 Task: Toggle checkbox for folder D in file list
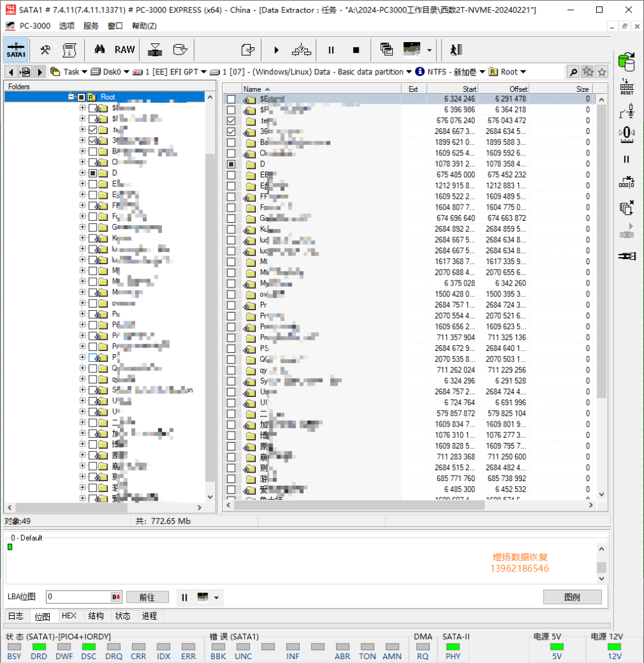(231, 164)
